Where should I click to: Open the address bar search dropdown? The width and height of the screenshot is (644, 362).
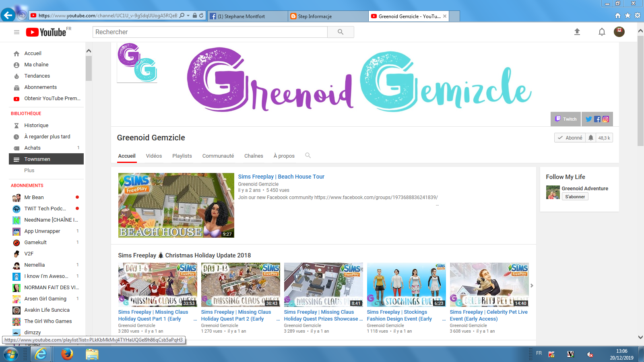tap(188, 16)
